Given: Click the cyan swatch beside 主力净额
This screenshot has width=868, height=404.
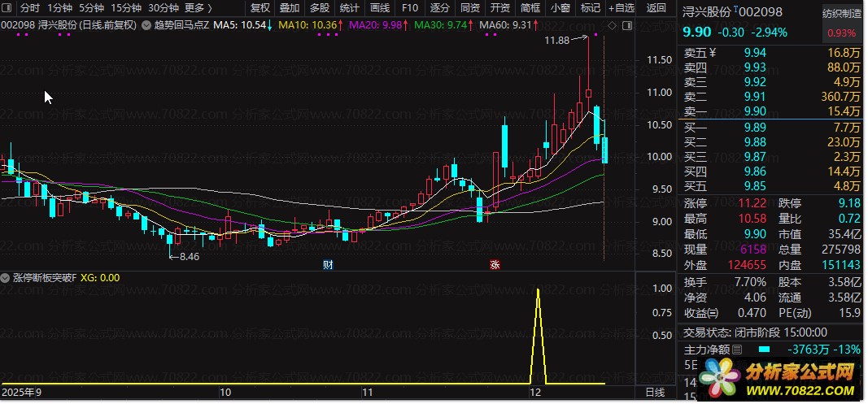Looking at the screenshot, I should click(764, 350).
